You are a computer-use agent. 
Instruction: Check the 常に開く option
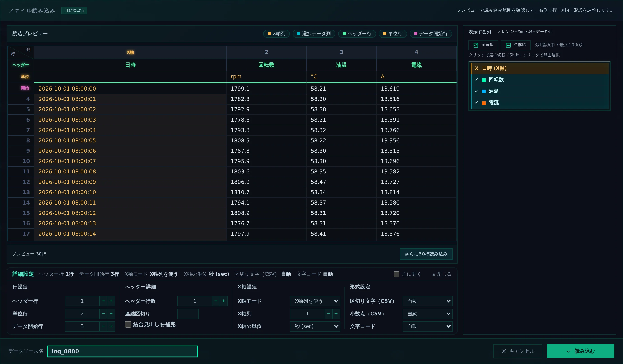(396, 274)
